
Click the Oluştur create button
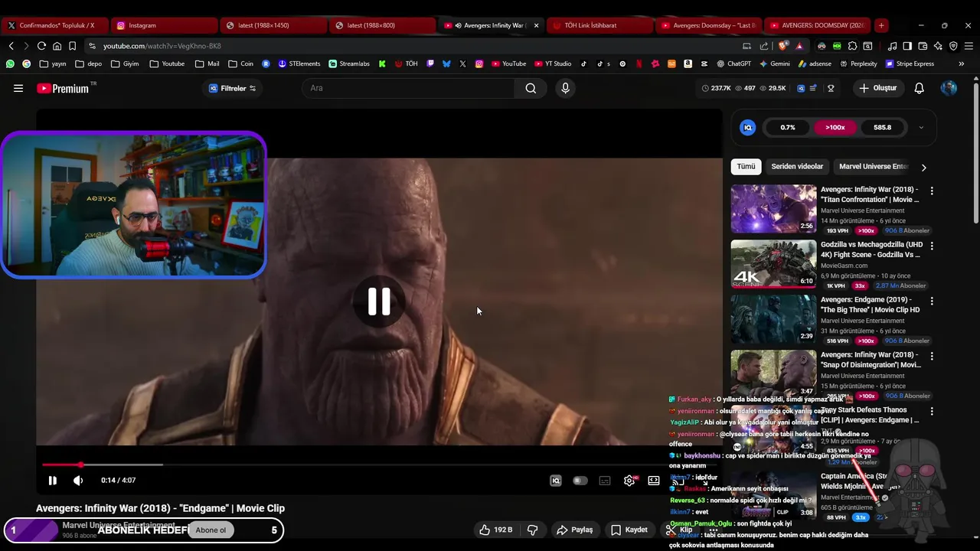(x=877, y=88)
